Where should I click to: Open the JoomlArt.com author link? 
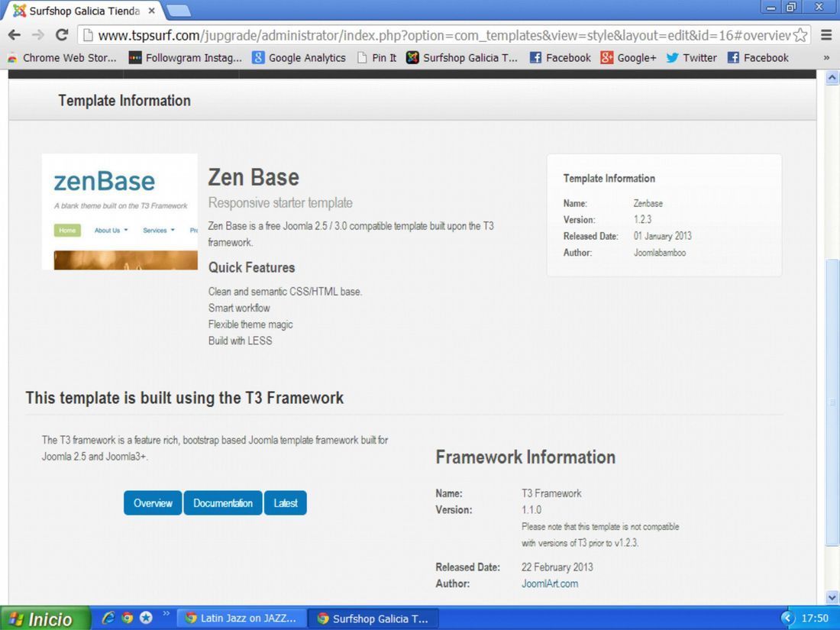pos(550,584)
